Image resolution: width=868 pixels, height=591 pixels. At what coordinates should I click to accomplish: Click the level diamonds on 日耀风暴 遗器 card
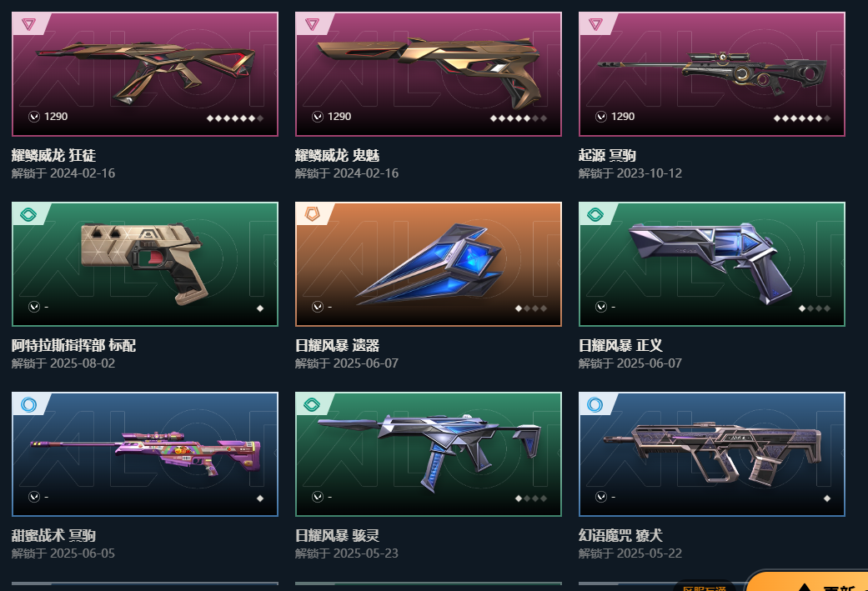click(x=531, y=308)
